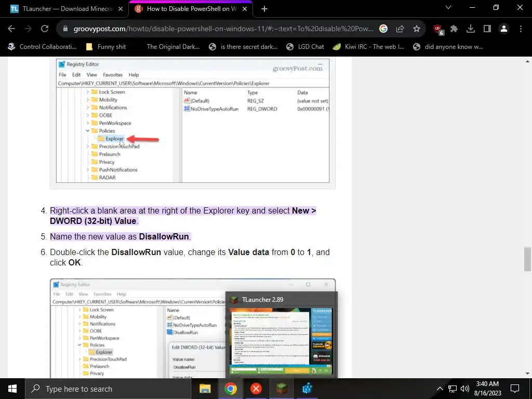This screenshot has height=399, width=532.
Task: Click 'DWORD (32-bit) Value' bold text
Action: (93, 221)
